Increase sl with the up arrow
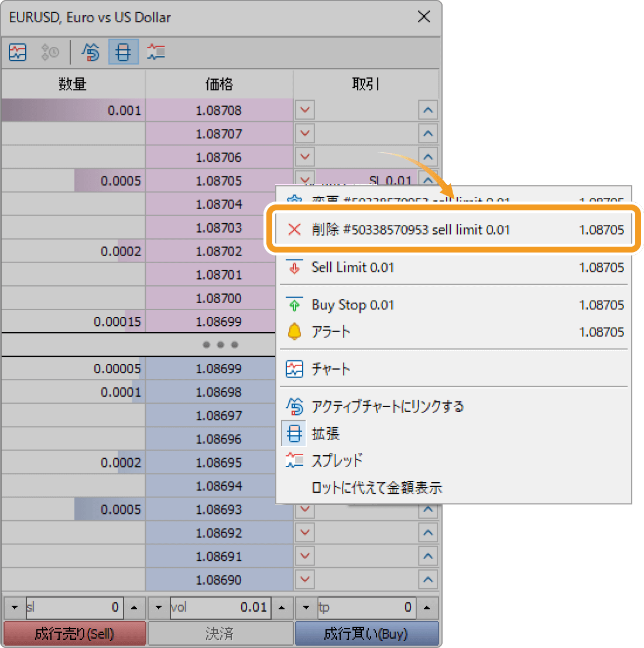The height and width of the screenshot is (648, 644). click(134, 608)
